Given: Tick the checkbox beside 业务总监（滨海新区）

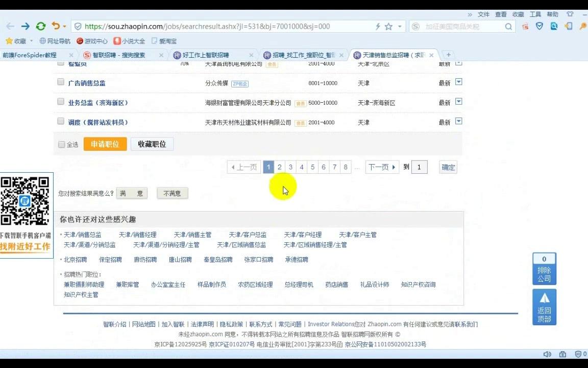Looking at the screenshot, I should point(61,102).
